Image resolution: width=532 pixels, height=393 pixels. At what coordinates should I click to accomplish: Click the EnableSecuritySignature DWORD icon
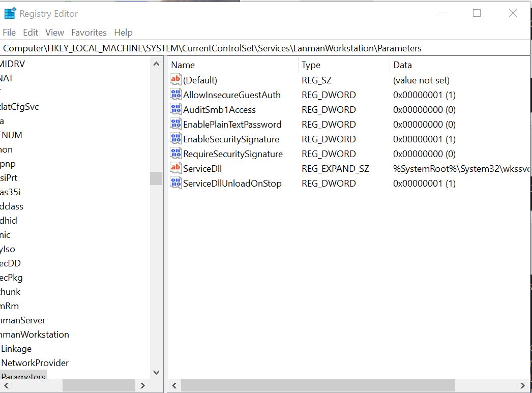point(176,139)
